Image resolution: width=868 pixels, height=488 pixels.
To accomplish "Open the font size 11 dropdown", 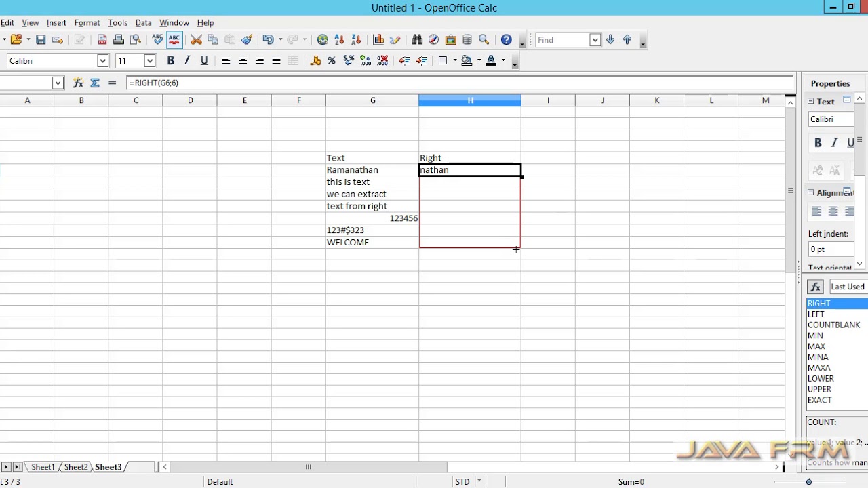I will point(149,61).
